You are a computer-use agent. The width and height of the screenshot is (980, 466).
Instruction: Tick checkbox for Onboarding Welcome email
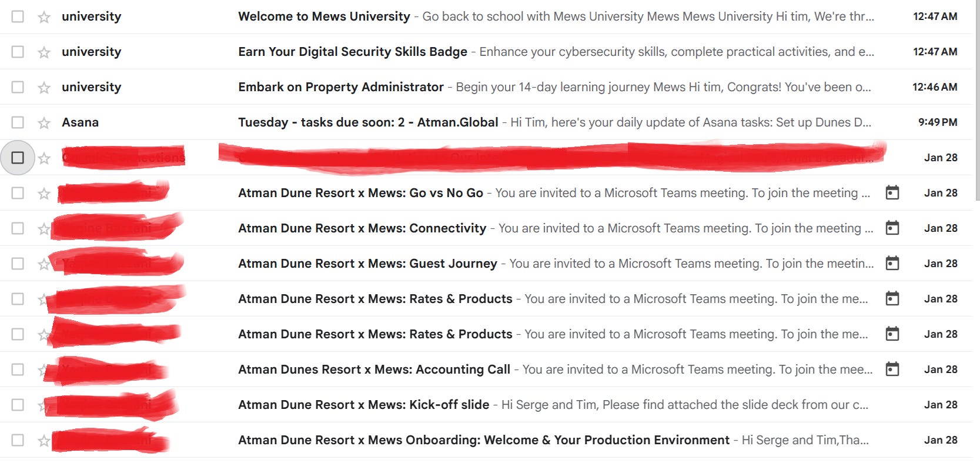coord(18,440)
